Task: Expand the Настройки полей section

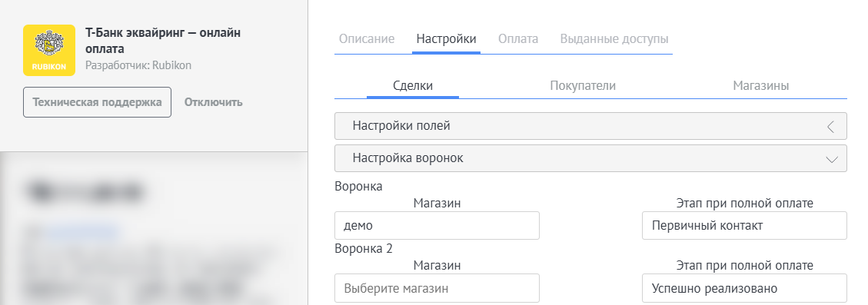Action: coord(590,126)
